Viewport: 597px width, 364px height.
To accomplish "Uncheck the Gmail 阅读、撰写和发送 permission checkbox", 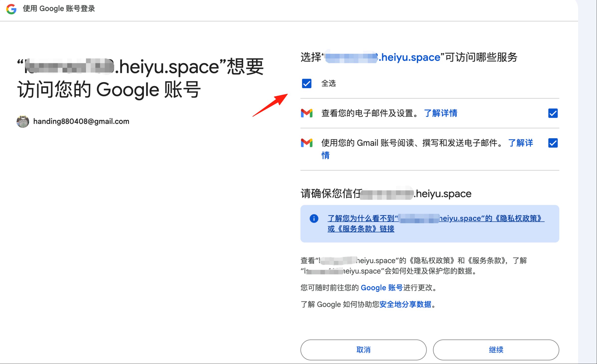I will point(553,143).
